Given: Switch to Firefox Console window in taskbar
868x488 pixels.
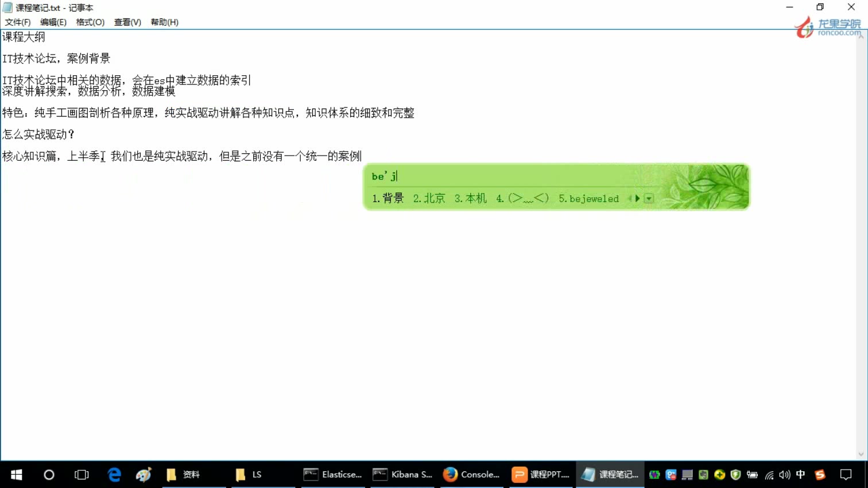Looking at the screenshot, I should pyautogui.click(x=471, y=474).
